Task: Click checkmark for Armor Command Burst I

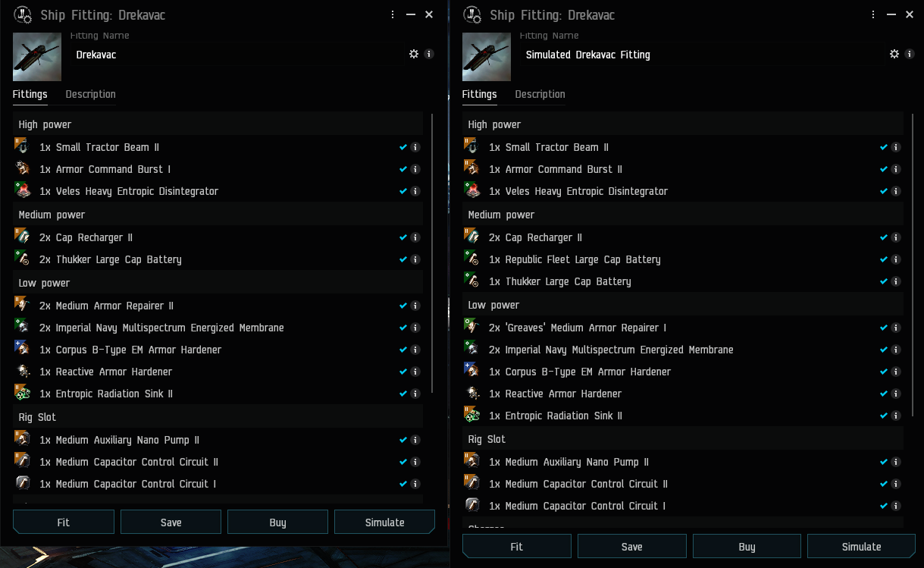Action: [x=403, y=169]
